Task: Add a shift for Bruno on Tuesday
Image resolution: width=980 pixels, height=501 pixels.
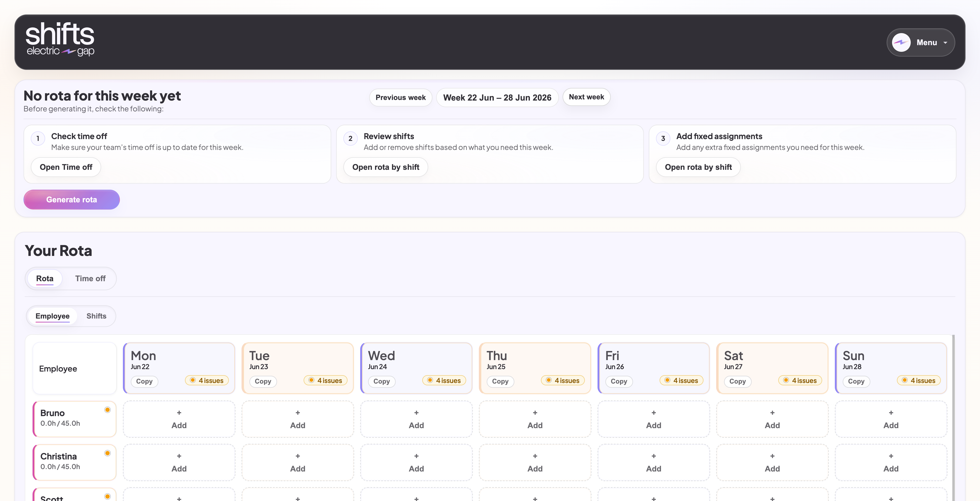Action: [x=298, y=419]
